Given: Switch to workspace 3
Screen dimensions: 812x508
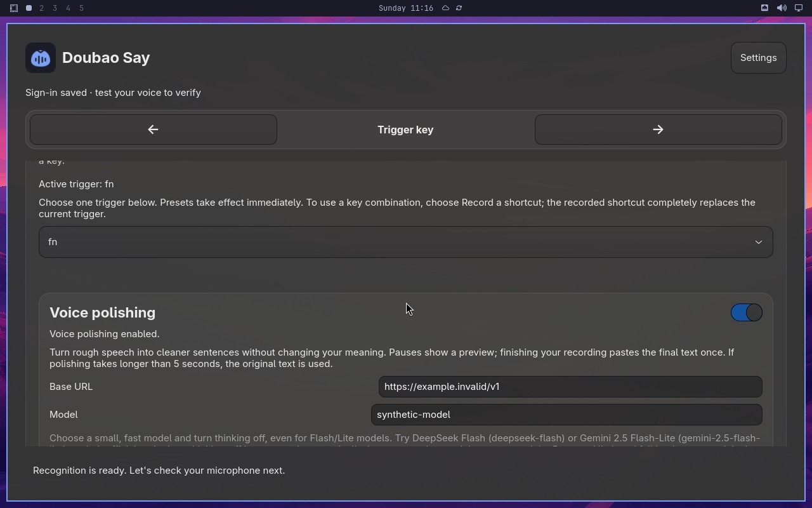Looking at the screenshot, I should (x=55, y=8).
